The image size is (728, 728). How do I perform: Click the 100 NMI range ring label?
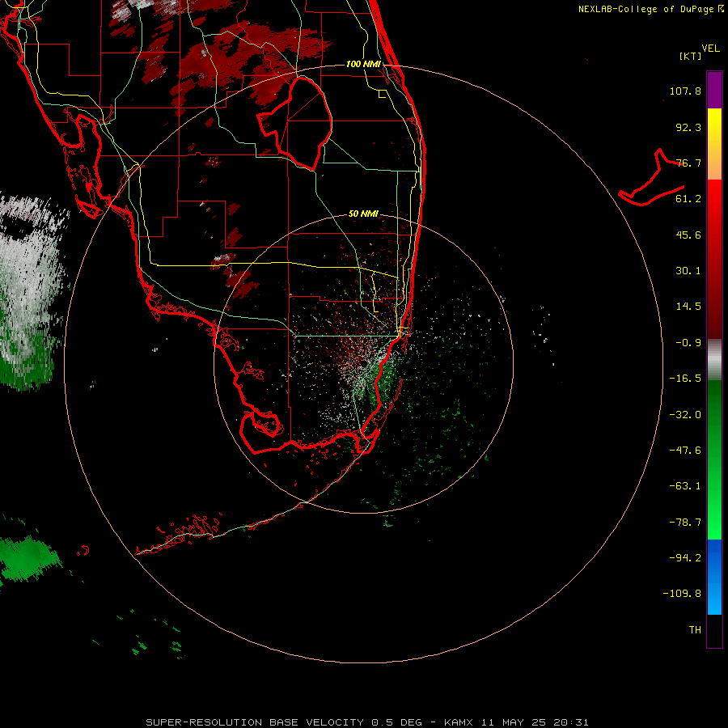pyautogui.click(x=363, y=64)
